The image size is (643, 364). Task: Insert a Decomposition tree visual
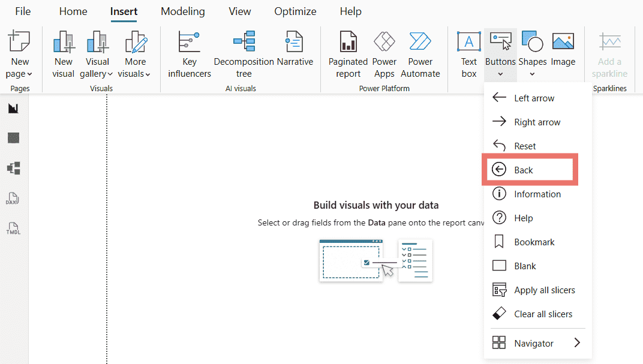244,54
